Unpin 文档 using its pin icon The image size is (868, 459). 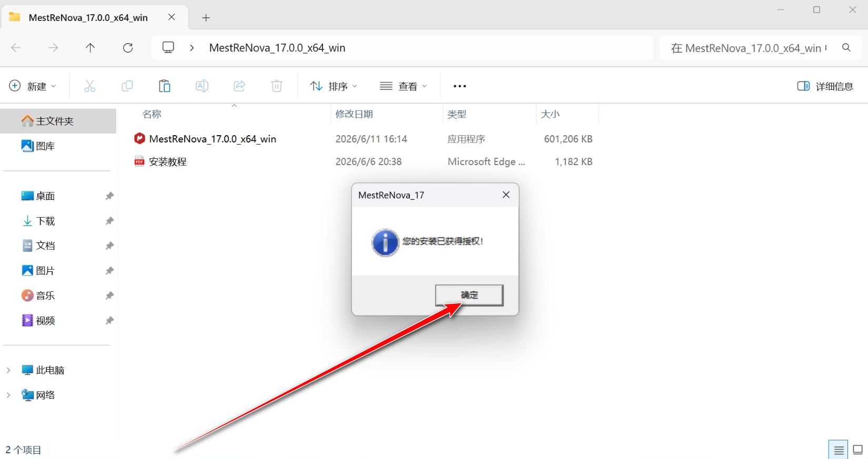coord(109,246)
